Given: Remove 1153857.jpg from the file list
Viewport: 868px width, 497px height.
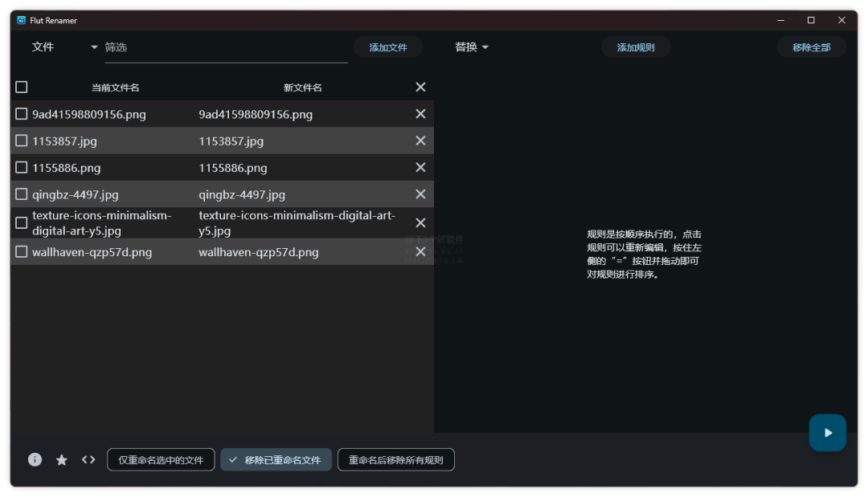Looking at the screenshot, I should pyautogui.click(x=420, y=141).
